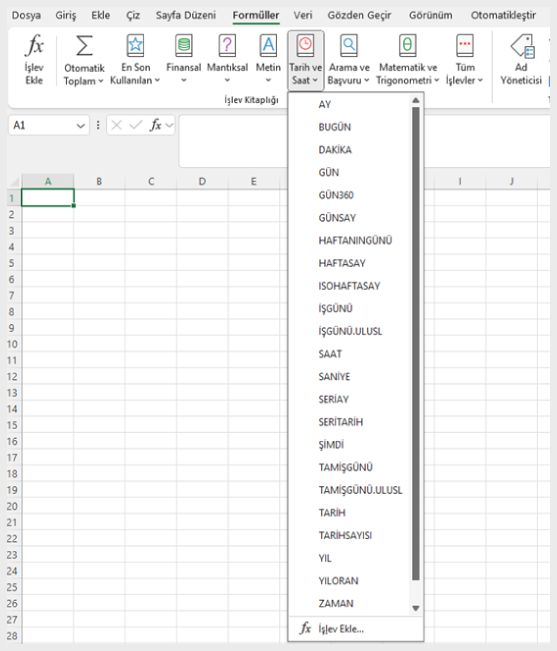Click the İşlev Ekle fx icon
This screenshot has height=651, width=557.
click(34, 45)
